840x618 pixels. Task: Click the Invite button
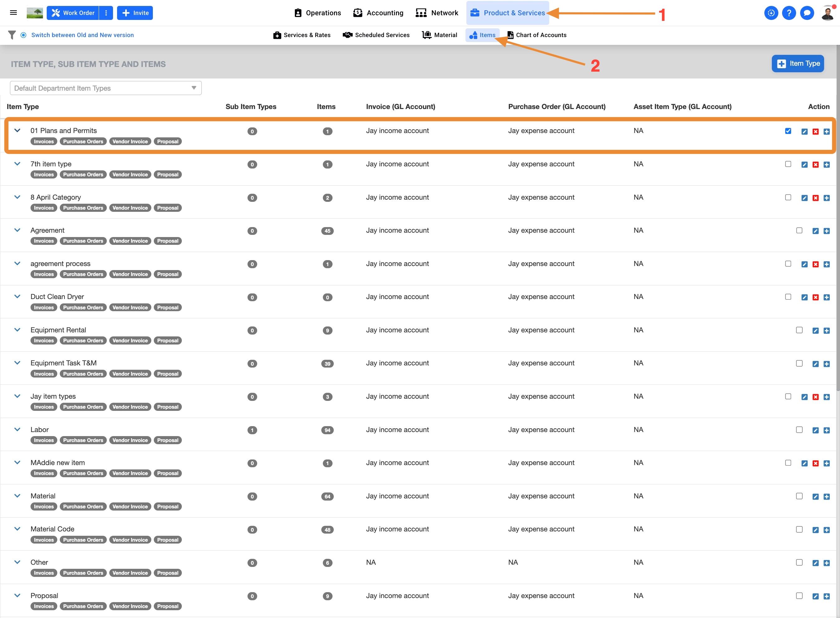pos(135,13)
